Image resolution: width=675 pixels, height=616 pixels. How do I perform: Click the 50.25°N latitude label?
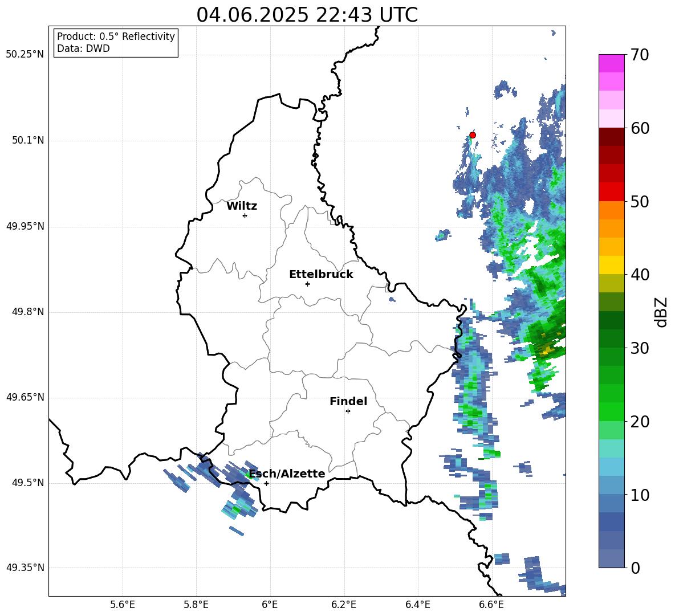[x=25, y=55]
